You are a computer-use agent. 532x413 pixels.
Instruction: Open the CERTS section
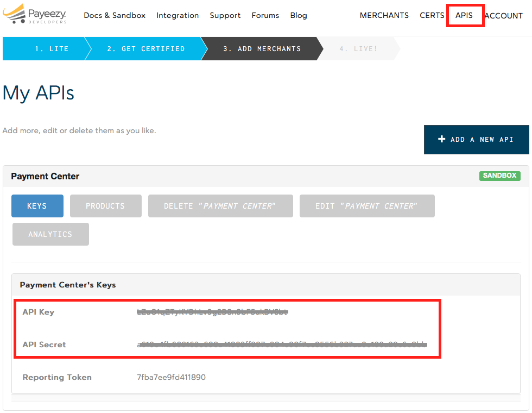[x=432, y=15]
